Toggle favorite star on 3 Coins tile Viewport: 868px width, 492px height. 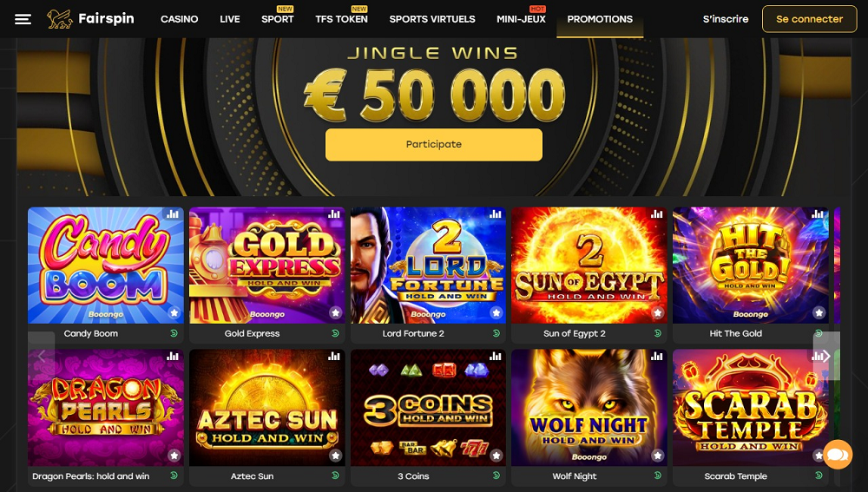pyautogui.click(x=496, y=456)
